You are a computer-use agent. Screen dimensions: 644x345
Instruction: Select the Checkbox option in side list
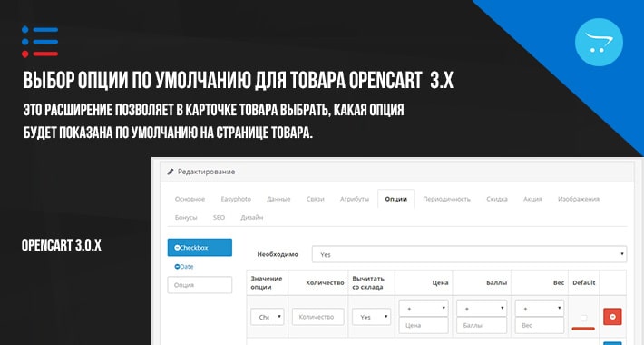(200, 248)
